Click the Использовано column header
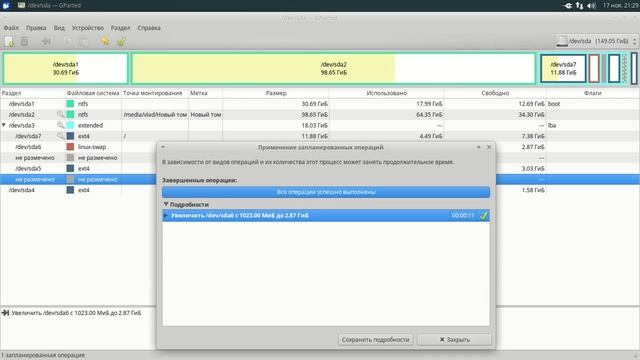The height and width of the screenshot is (360, 640). click(387, 93)
